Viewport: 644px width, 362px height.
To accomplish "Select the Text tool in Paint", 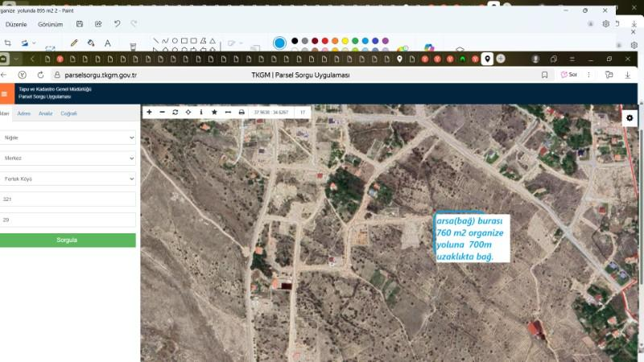I will tap(108, 43).
